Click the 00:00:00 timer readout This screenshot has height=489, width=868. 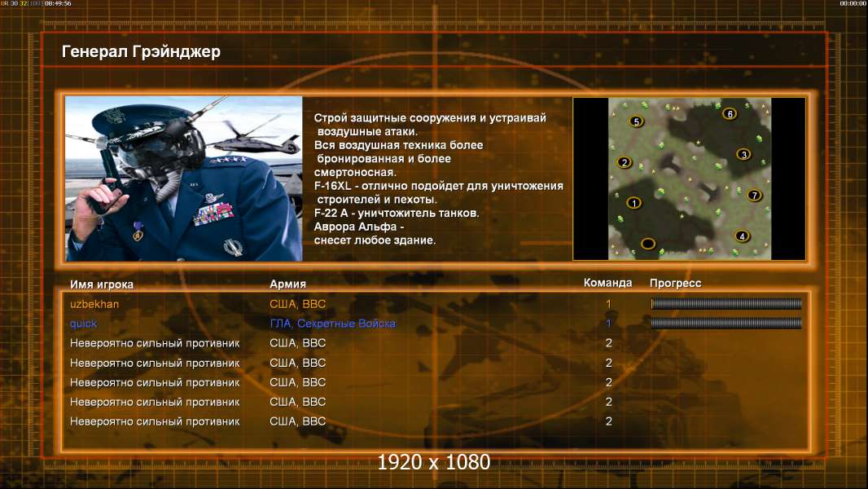(853, 3)
